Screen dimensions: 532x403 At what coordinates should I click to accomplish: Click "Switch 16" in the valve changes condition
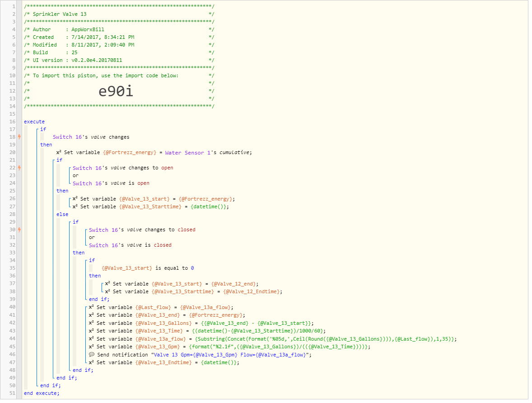[67, 137]
